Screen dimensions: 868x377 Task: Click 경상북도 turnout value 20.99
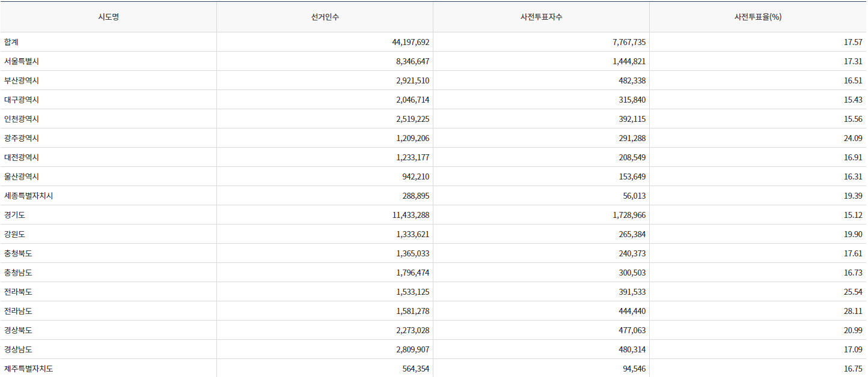coord(853,330)
